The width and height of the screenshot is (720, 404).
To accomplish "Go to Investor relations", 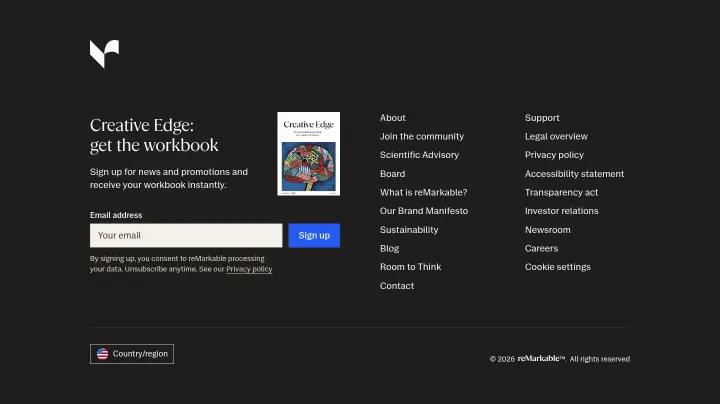I will [562, 211].
